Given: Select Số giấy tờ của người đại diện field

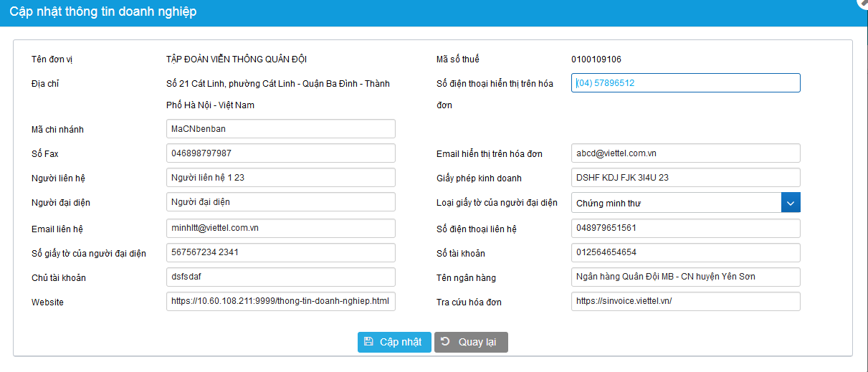Looking at the screenshot, I should tap(280, 252).
